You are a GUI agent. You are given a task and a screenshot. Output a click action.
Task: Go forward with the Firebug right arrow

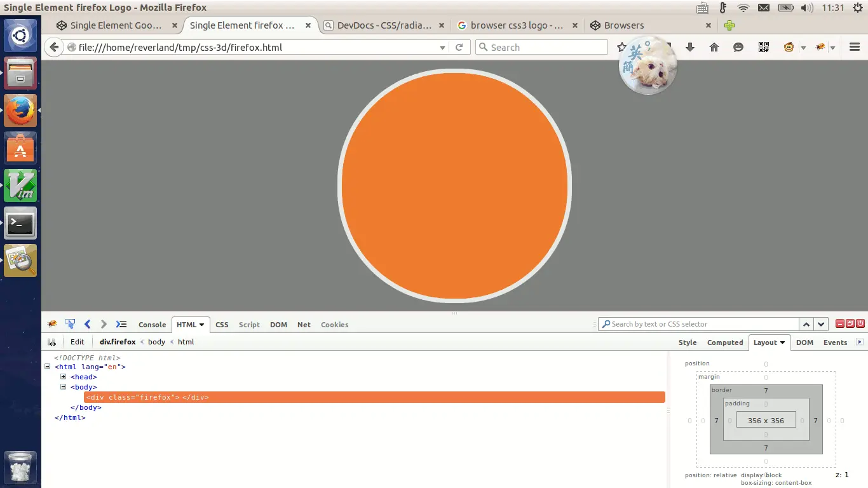(x=104, y=324)
